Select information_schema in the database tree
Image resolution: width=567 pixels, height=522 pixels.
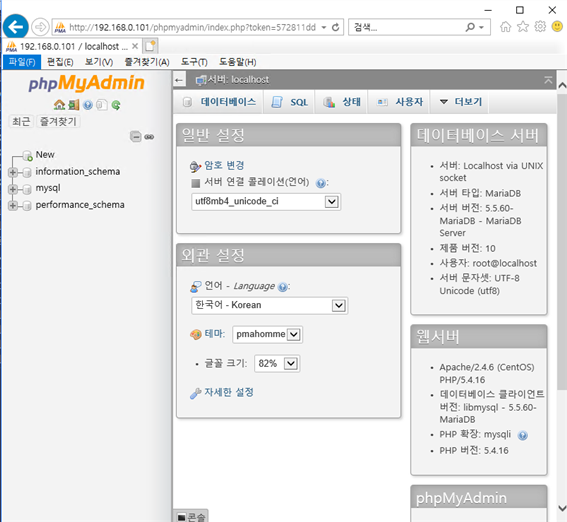tap(78, 171)
